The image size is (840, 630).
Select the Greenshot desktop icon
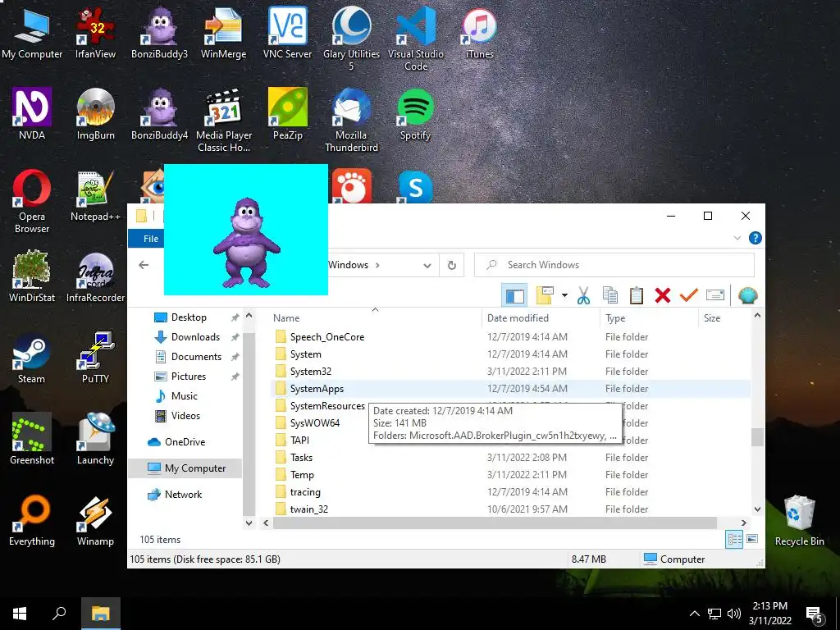(x=32, y=439)
